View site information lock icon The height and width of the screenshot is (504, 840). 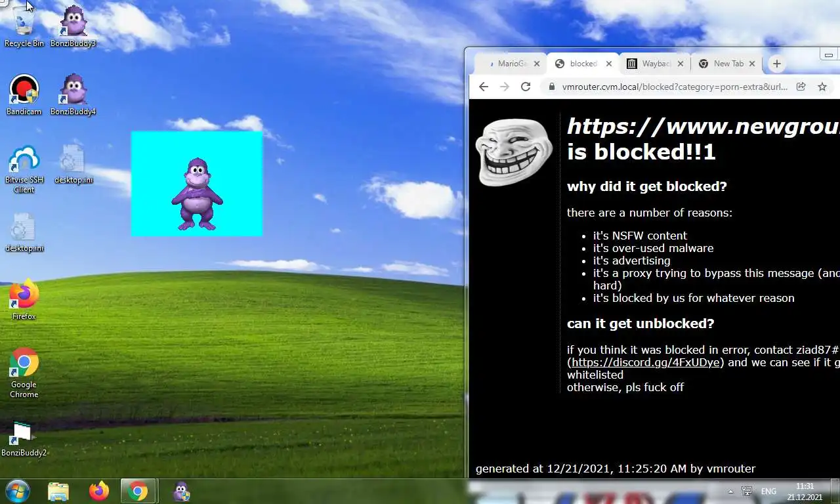[551, 87]
